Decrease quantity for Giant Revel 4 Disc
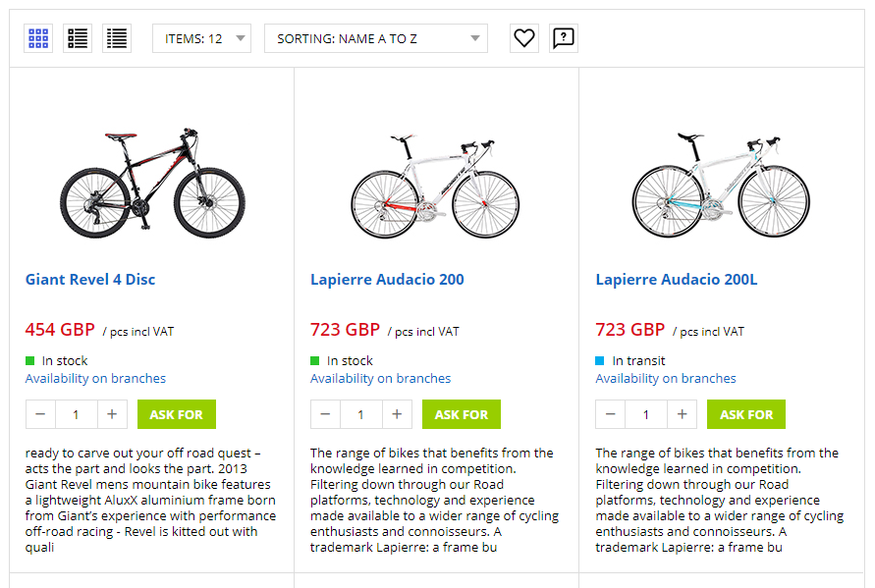Screen dimensions: 875x588 pos(40,414)
